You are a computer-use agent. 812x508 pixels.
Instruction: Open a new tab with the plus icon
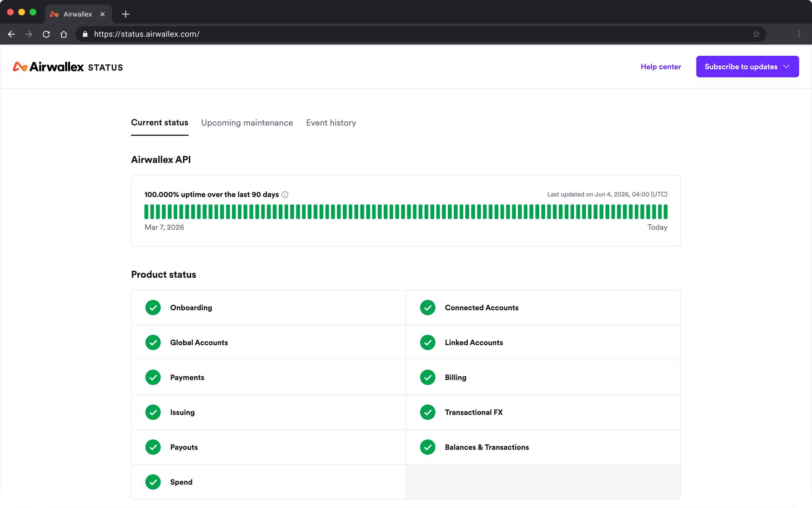click(x=125, y=14)
